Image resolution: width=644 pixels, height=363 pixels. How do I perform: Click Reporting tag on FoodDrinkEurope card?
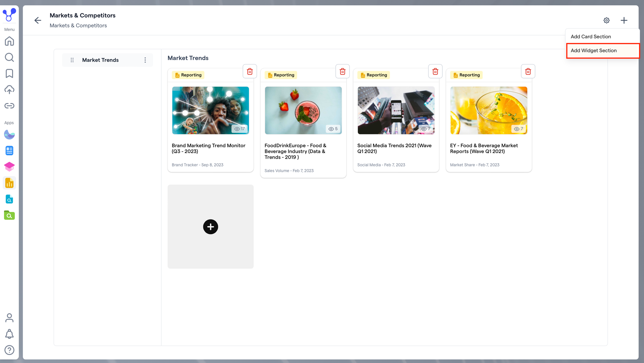(x=281, y=75)
